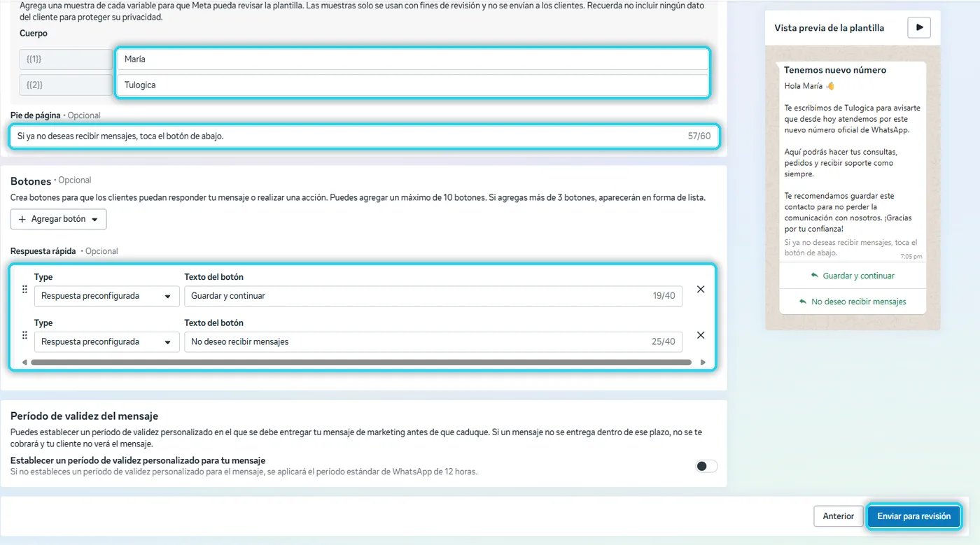Click the {{1}} variable placeholder box
Screen dimensions: 980x545
pyautogui.click(x=66, y=59)
